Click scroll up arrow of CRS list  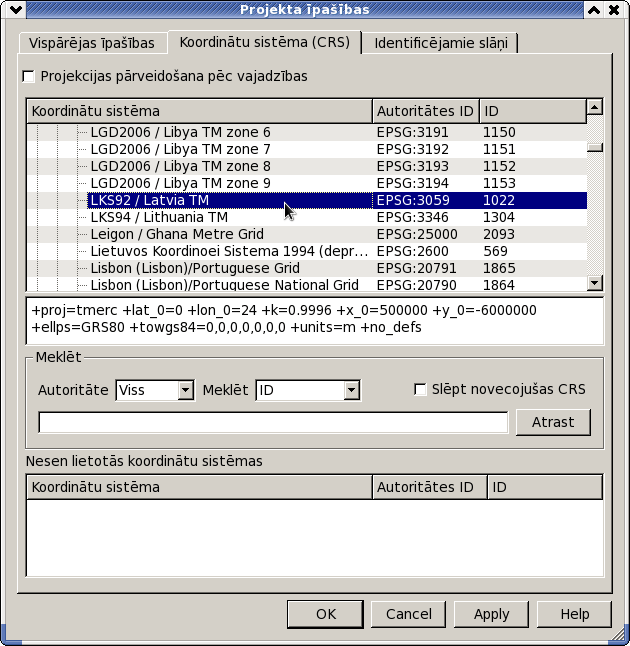595,107
